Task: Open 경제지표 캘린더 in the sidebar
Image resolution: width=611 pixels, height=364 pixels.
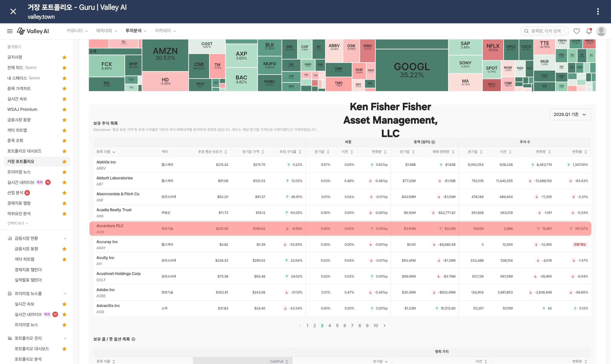Action: pos(28,270)
